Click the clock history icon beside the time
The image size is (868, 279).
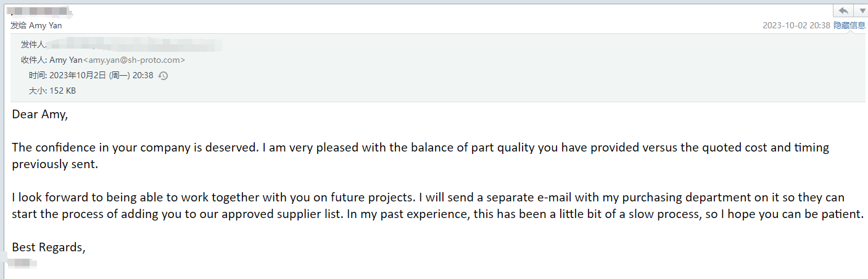pyautogui.click(x=163, y=76)
